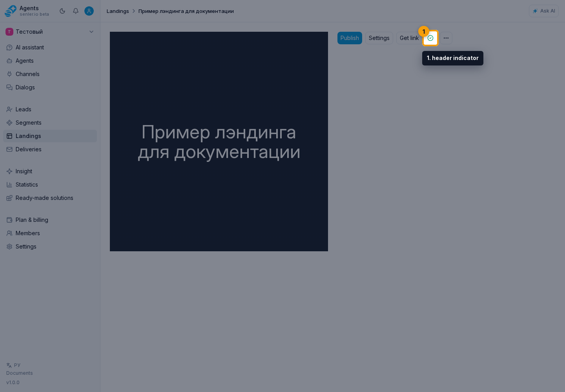Screen dimensions: 565x392
Task: Click the AI assistant icon
Action: 9,47
